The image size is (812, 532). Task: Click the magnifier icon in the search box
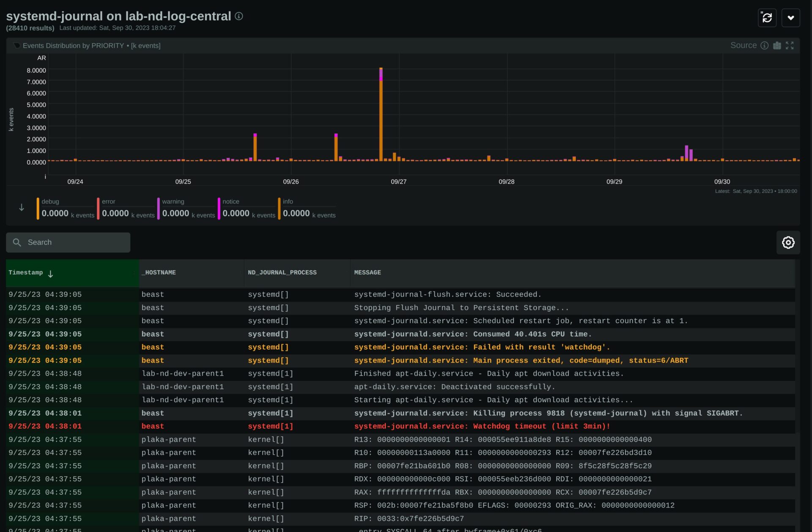[x=17, y=242]
